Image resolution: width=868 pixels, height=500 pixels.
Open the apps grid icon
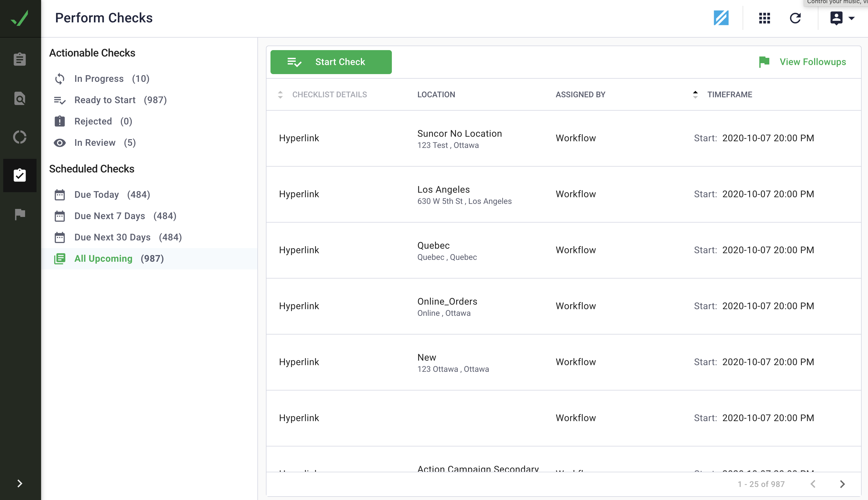[764, 18]
